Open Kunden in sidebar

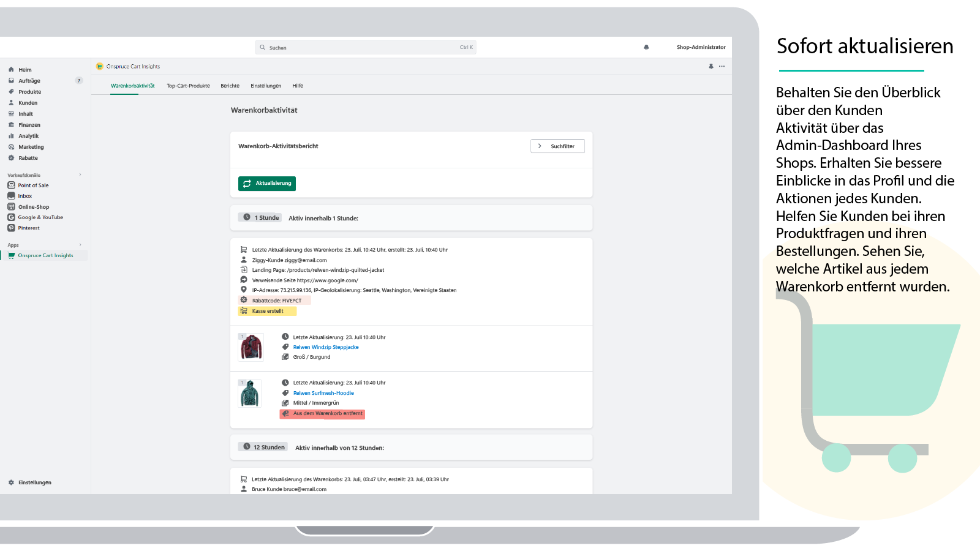click(x=28, y=103)
